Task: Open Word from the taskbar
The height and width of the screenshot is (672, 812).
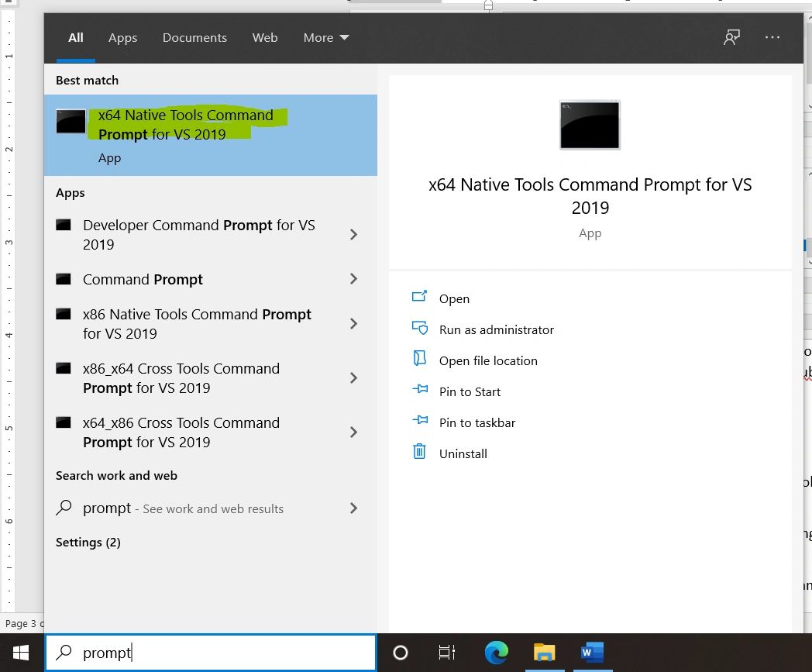Action: tap(591, 653)
